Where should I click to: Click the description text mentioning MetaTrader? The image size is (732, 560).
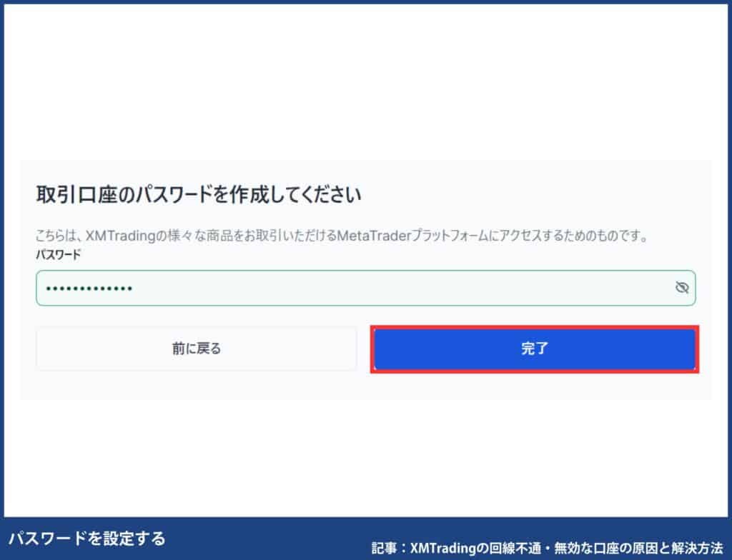click(342, 236)
